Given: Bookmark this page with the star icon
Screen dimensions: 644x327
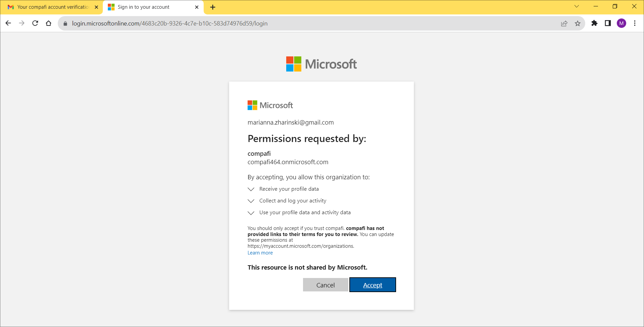Looking at the screenshot, I should pyautogui.click(x=577, y=23).
